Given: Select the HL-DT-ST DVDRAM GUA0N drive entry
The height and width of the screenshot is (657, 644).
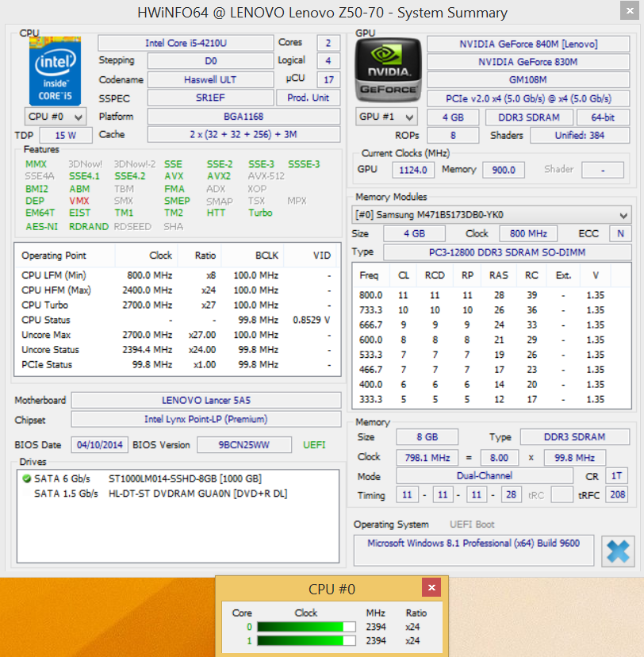Looking at the screenshot, I should coord(198,494).
